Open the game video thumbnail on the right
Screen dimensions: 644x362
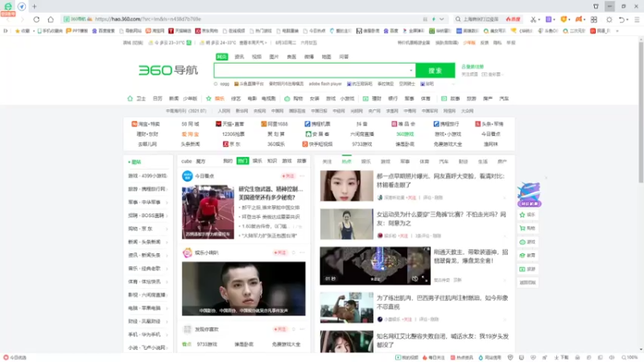[375, 266]
